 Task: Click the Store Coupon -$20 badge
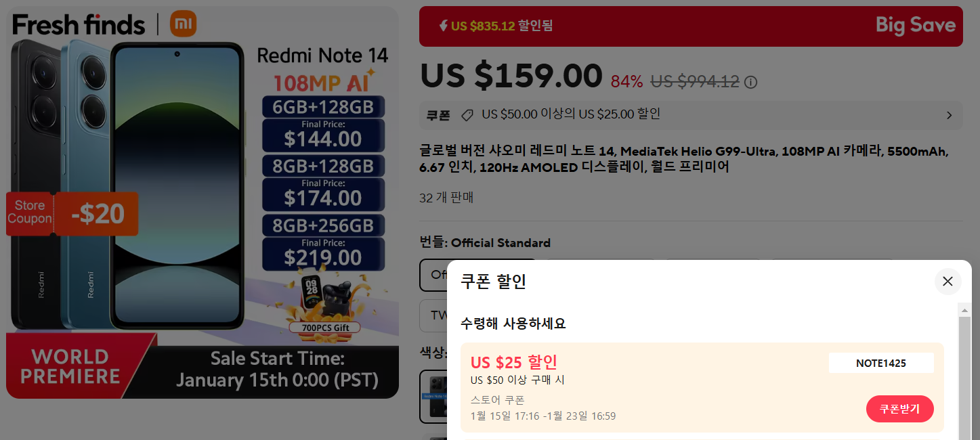click(72, 214)
